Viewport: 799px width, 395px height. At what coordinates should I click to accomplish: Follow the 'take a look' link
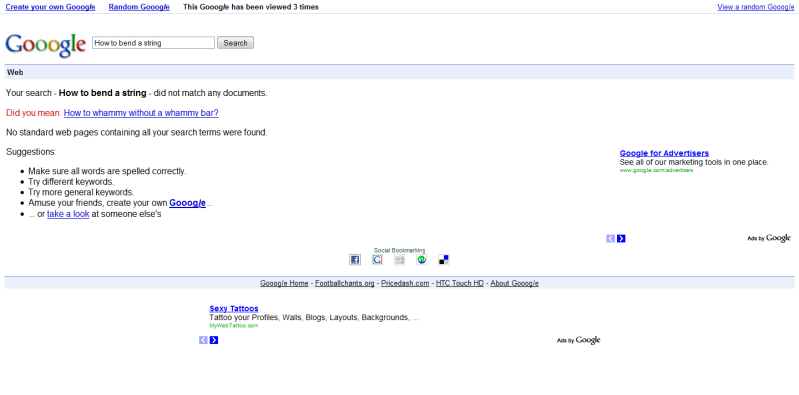click(x=68, y=214)
